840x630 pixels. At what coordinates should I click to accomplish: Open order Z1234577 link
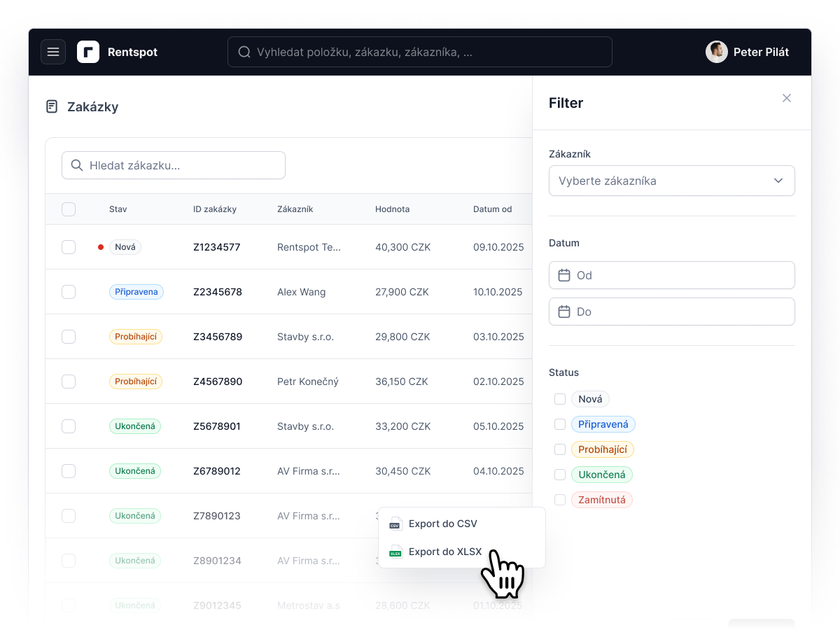(217, 247)
